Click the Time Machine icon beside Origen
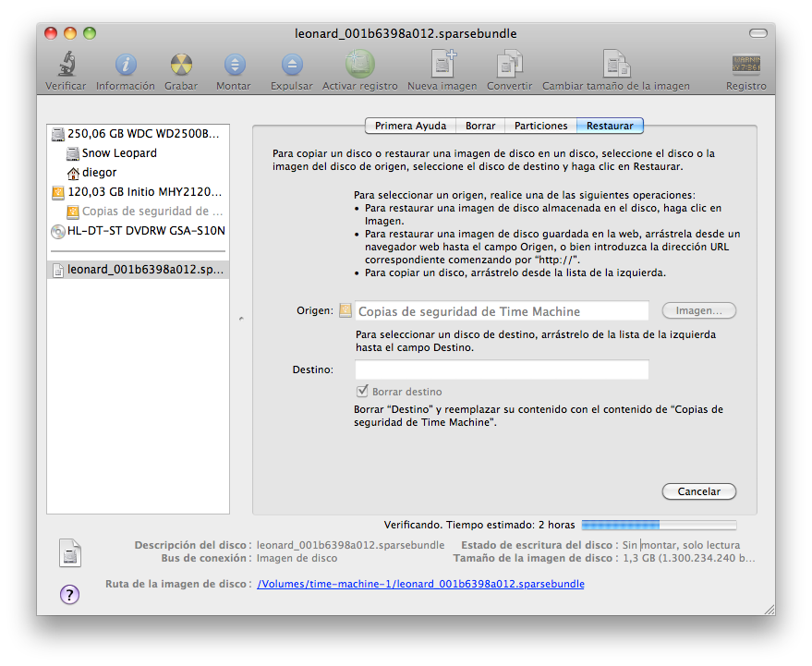This screenshot has height=666, width=812. [x=345, y=310]
